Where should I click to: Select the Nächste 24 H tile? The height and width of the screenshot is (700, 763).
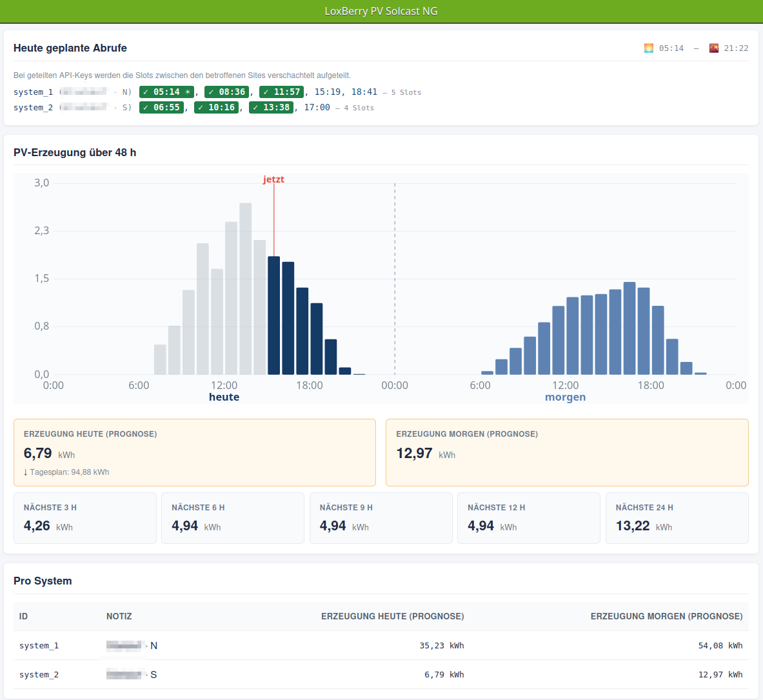point(677,518)
